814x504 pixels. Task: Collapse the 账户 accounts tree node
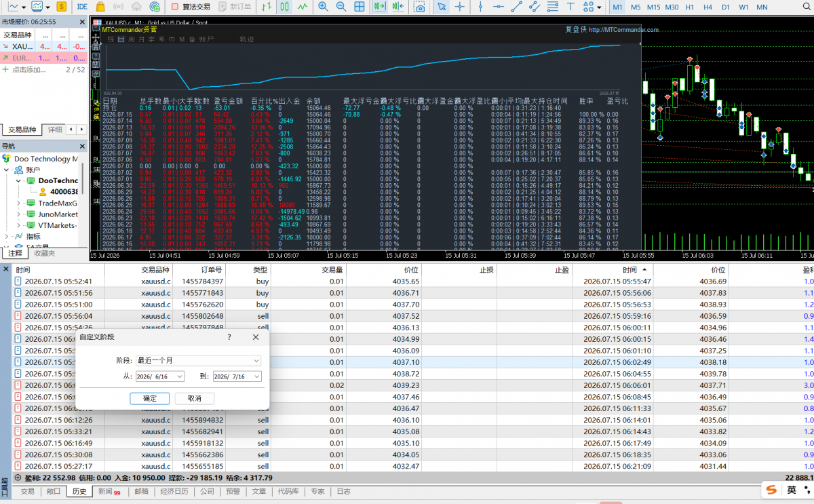pos(7,170)
